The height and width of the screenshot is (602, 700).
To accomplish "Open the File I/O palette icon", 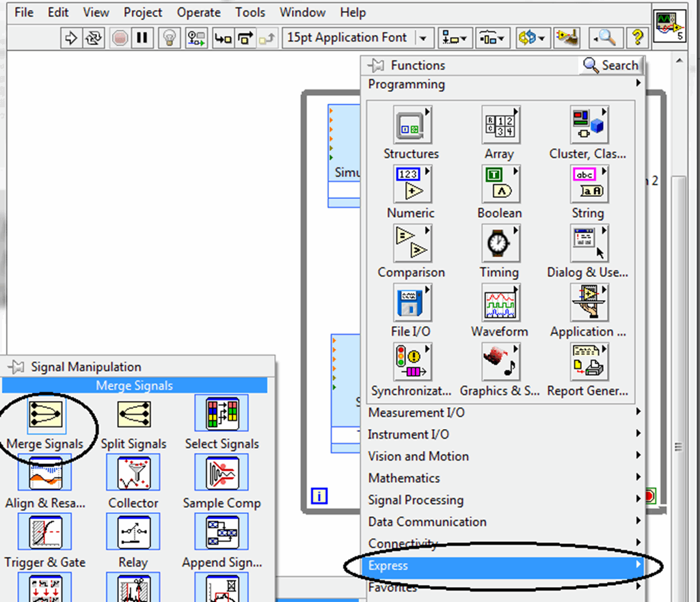I will pyautogui.click(x=411, y=302).
